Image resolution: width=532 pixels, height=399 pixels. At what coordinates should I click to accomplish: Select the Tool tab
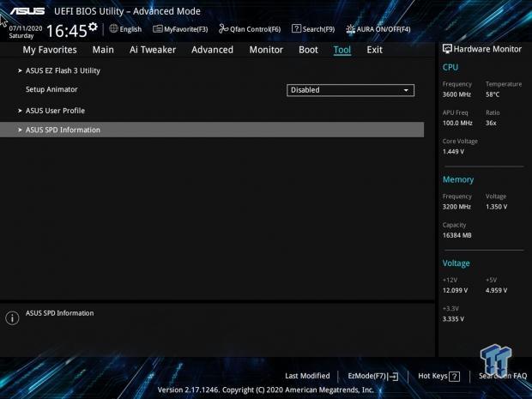(x=342, y=50)
